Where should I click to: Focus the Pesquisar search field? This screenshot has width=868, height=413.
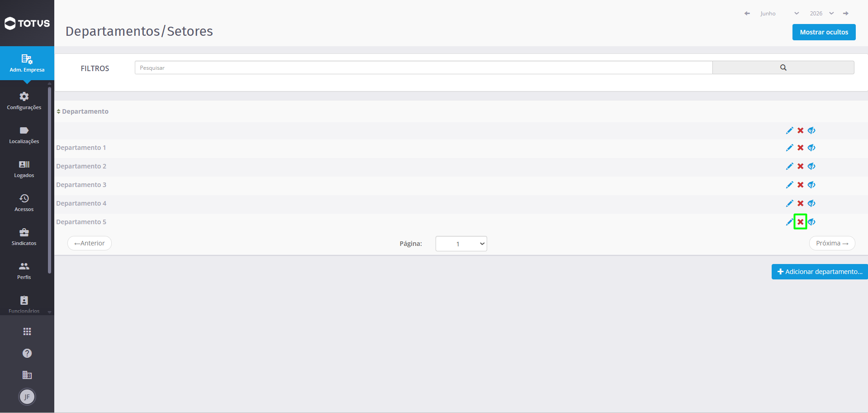coord(423,67)
